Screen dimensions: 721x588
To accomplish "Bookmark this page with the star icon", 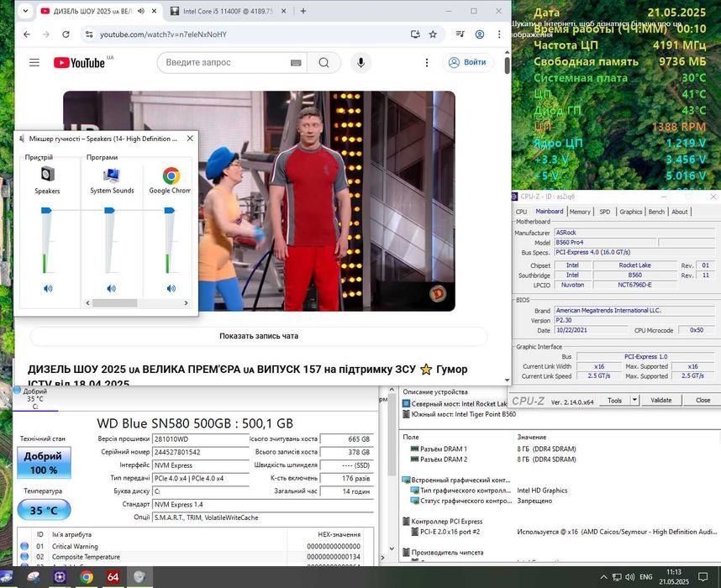I will pyautogui.click(x=433, y=34).
